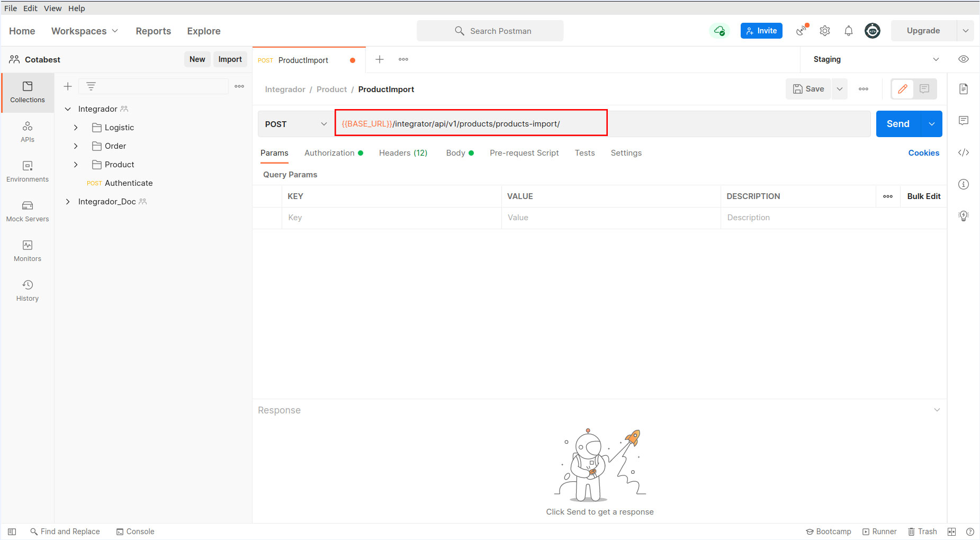Screen dimensions: 980x540
Task: Open the query params column options ellipsis
Action: 888,196
